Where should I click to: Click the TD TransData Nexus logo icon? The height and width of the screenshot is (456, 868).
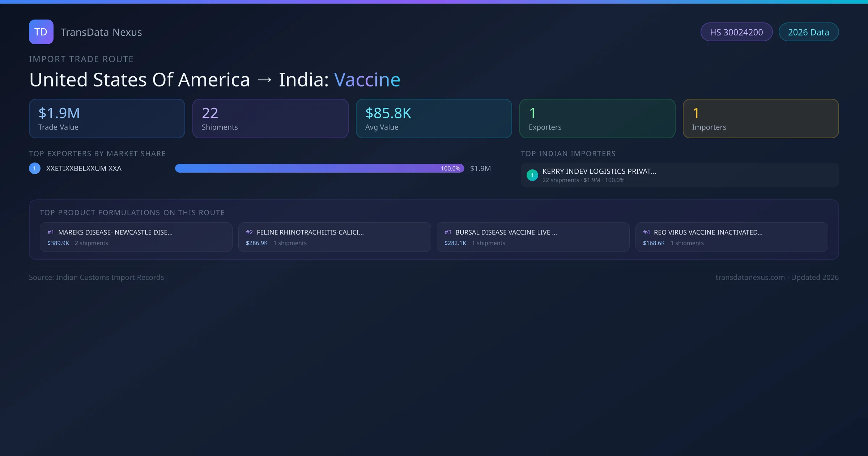tap(41, 32)
